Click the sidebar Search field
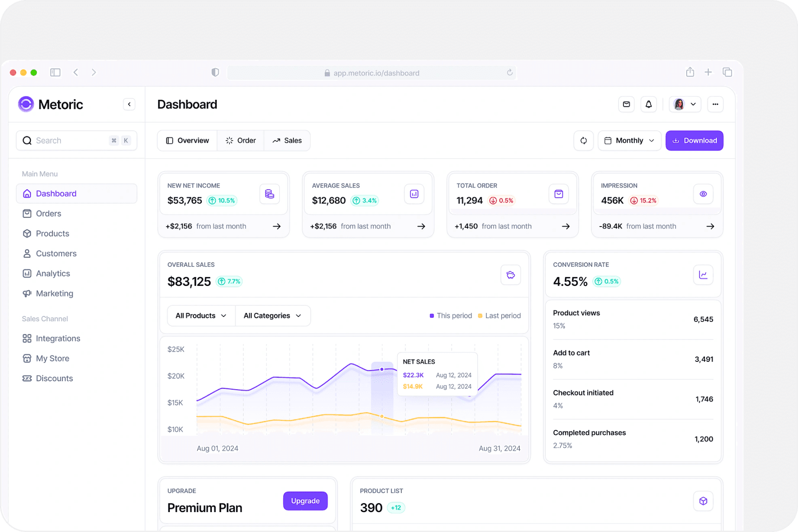The width and height of the screenshot is (798, 532). click(x=77, y=141)
